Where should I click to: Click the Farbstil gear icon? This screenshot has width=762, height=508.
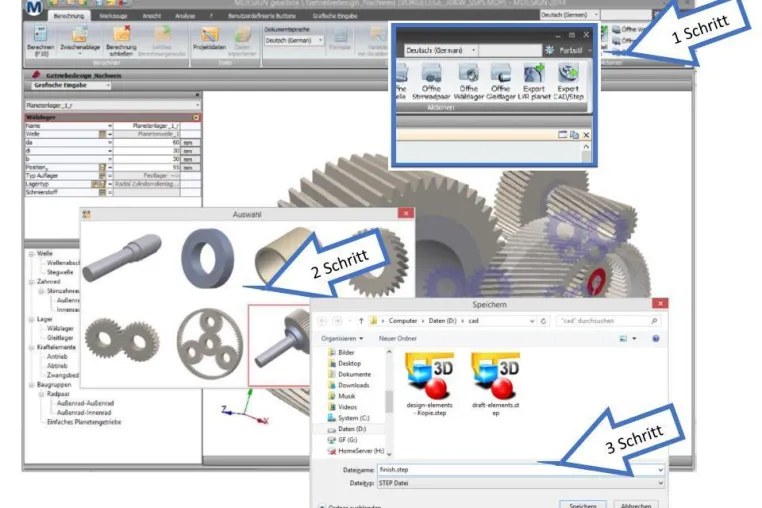pos(550,50)
